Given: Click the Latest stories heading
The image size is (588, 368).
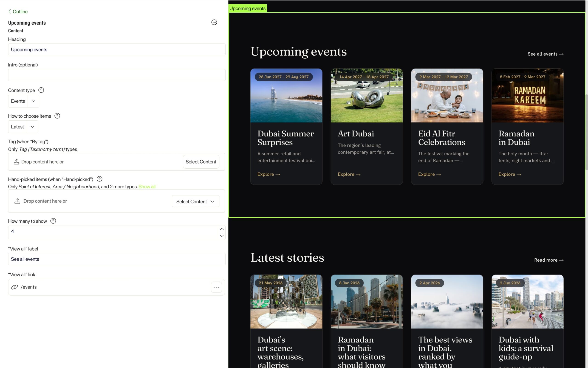Looking at the screenshot, I should click(287, 258).
